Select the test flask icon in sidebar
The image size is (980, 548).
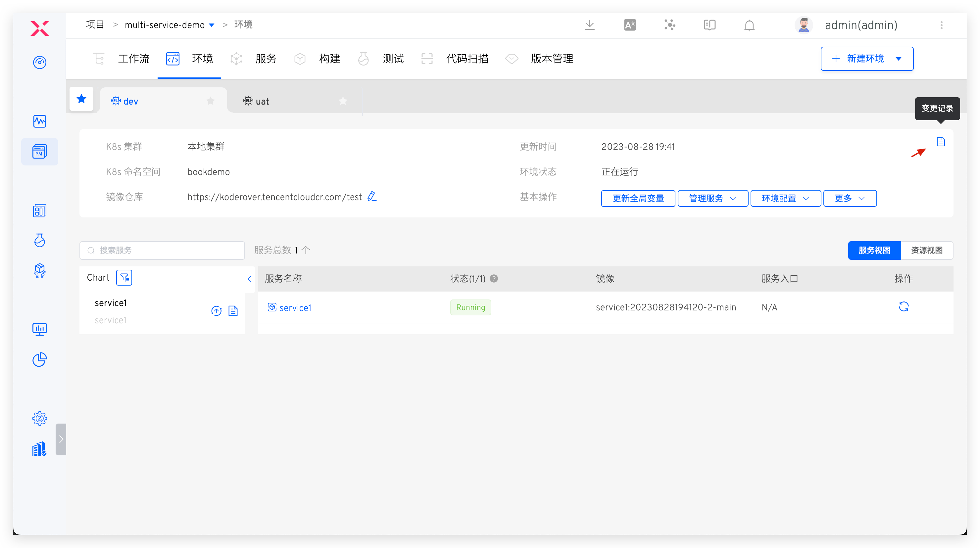tap(40, 240)
